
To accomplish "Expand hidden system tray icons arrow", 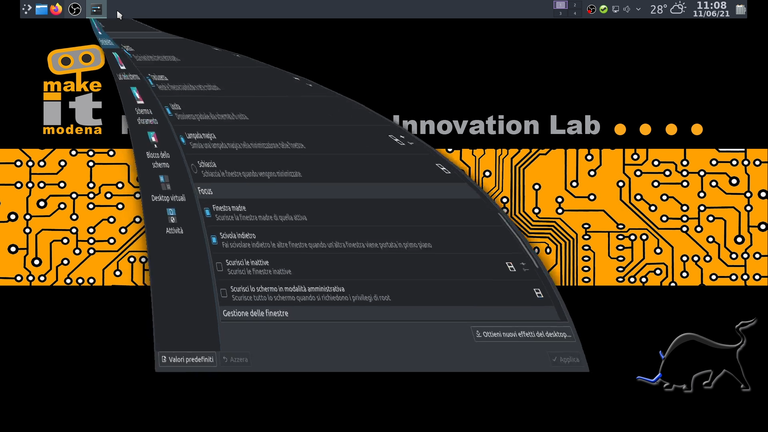I will coord(639,9).
